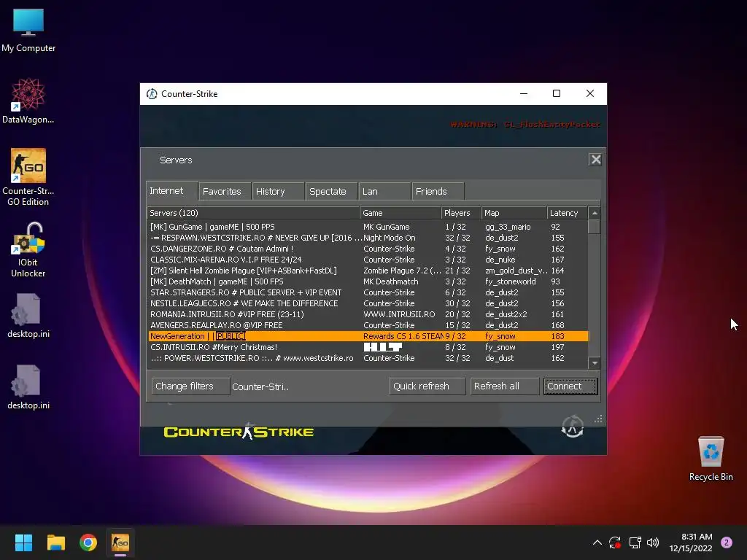Click the Counter-Stri.. filter status text

pos(260,386)
